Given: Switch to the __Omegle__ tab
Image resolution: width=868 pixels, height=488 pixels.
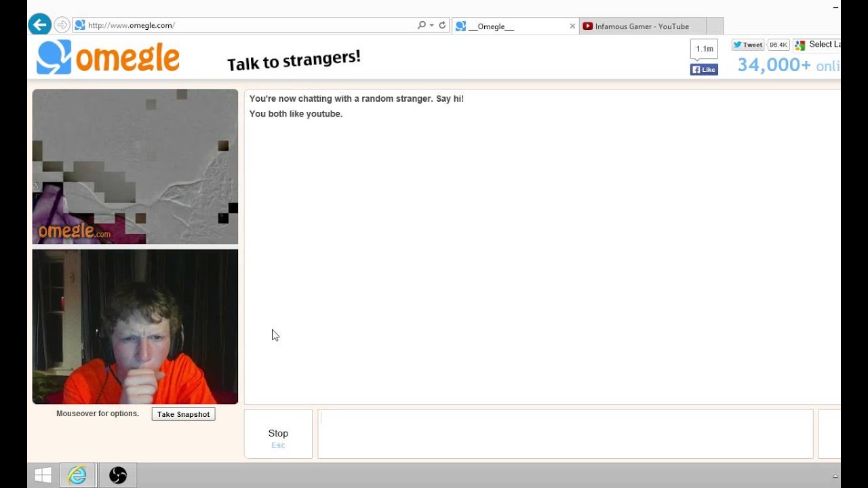Looking at the screenshot, I should [515, 26].
